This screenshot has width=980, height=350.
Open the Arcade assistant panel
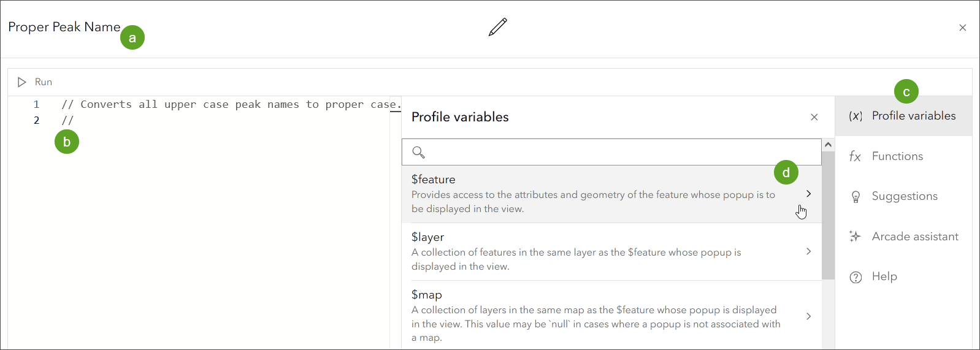915,237
